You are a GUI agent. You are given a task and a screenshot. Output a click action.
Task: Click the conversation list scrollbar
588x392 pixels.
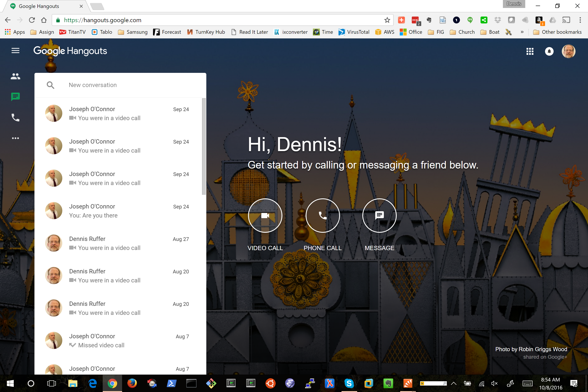pos(204,147)
